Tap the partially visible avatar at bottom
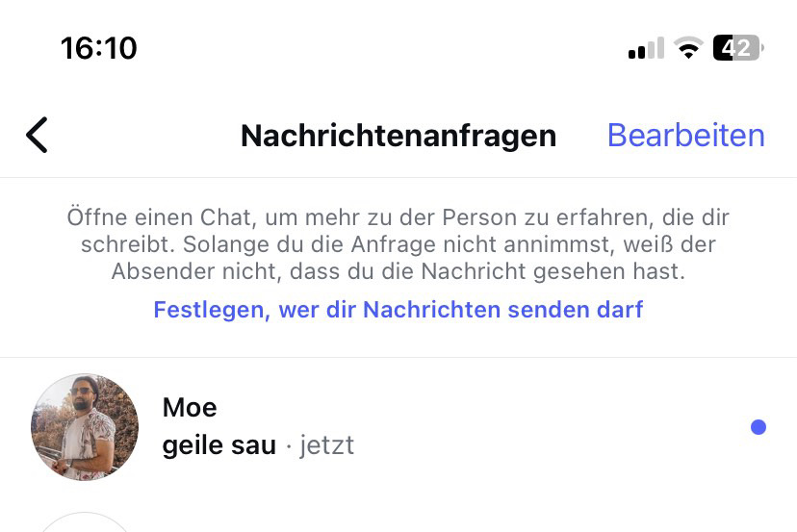797x532 pixels. click(x=85, y=522)
